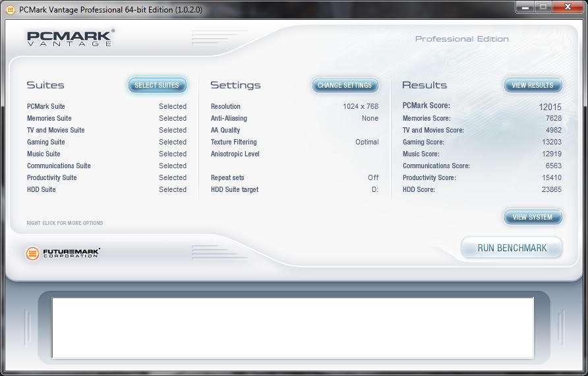Click the Resolution value 1024 x 768
Viewport: 588px width, 376px height.
click(x=361, y=107)
